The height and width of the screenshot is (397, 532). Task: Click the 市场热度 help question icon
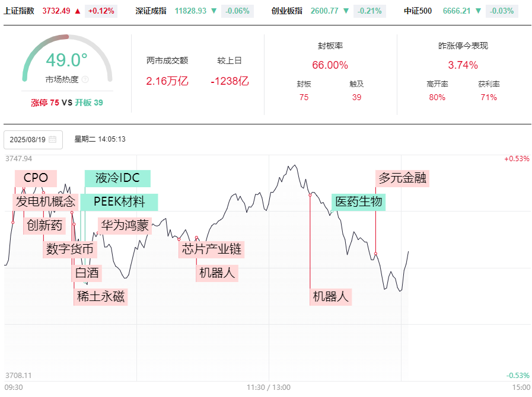[85, 79]
